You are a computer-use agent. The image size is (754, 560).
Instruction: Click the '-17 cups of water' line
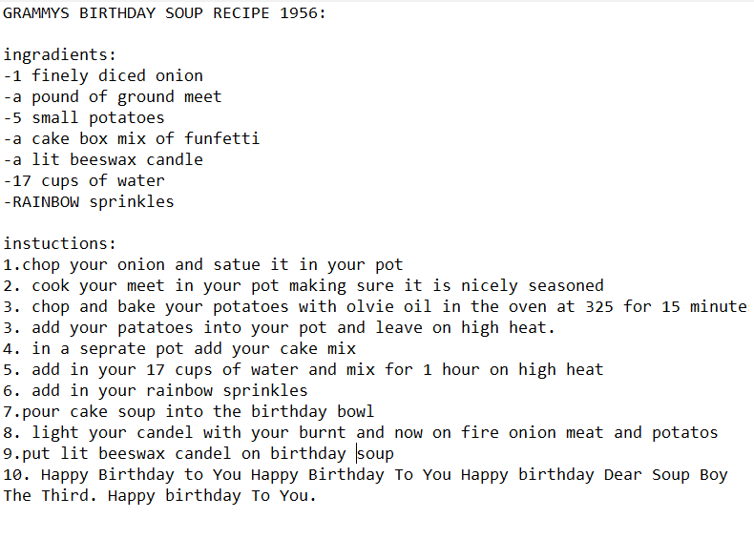pos(84,180)
